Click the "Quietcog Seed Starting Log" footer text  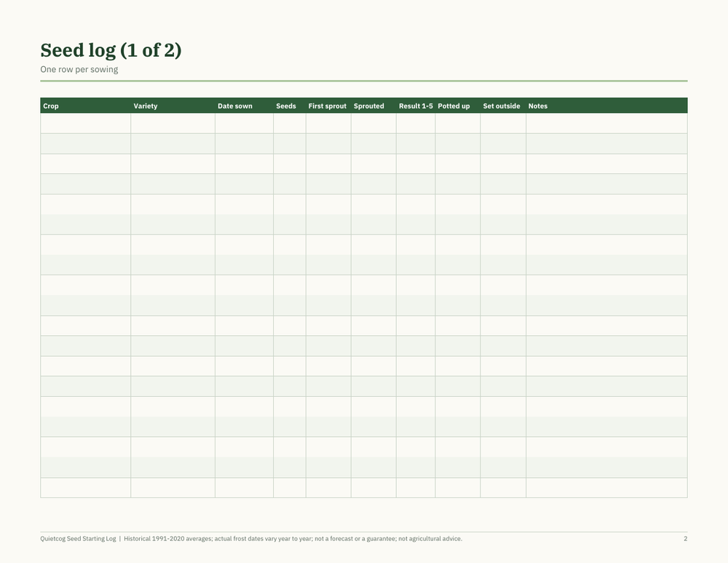(x=78, y=539)
